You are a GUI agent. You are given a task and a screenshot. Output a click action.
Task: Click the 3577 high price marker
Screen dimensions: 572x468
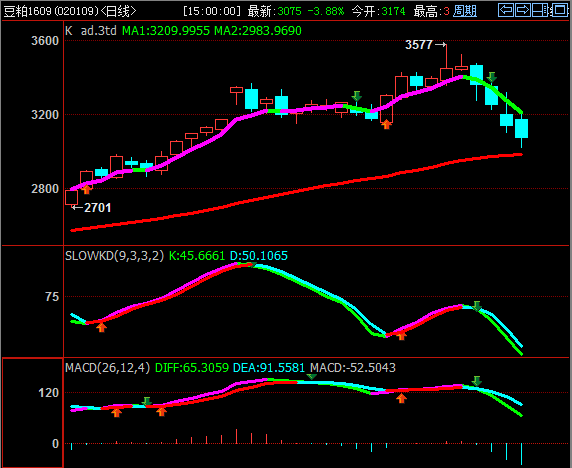(x=419, y=45)
